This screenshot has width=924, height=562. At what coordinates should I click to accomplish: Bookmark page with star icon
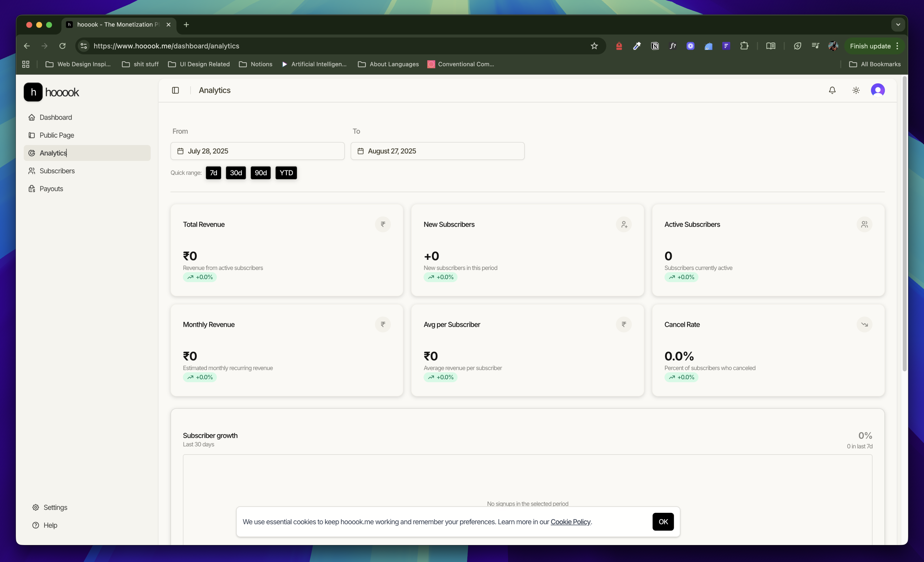click(x=594, y=46)
